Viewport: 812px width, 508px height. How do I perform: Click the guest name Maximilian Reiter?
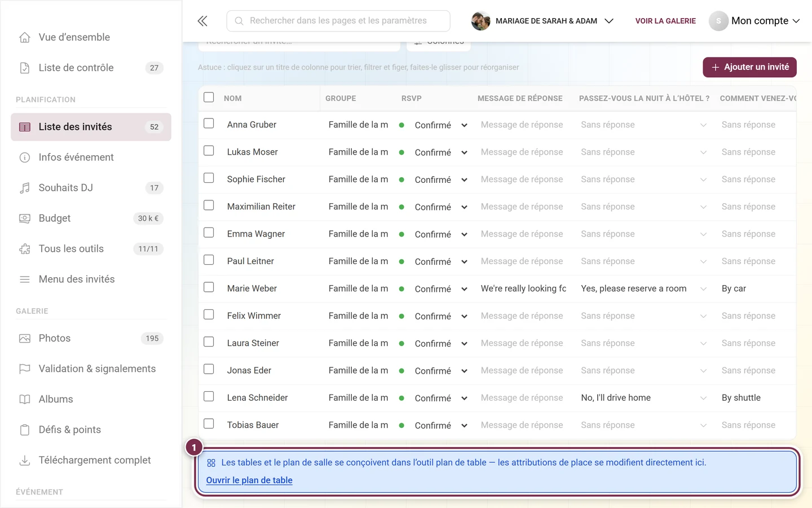(x=261, y=207)
